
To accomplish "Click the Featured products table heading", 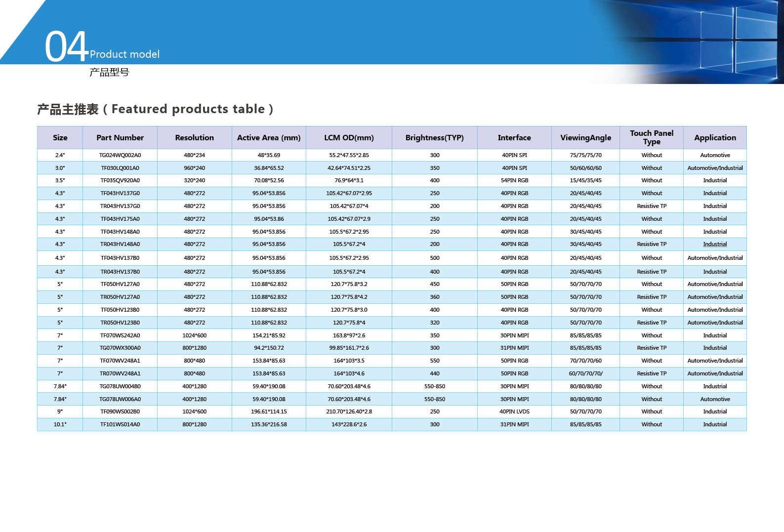I will [155, 109].
